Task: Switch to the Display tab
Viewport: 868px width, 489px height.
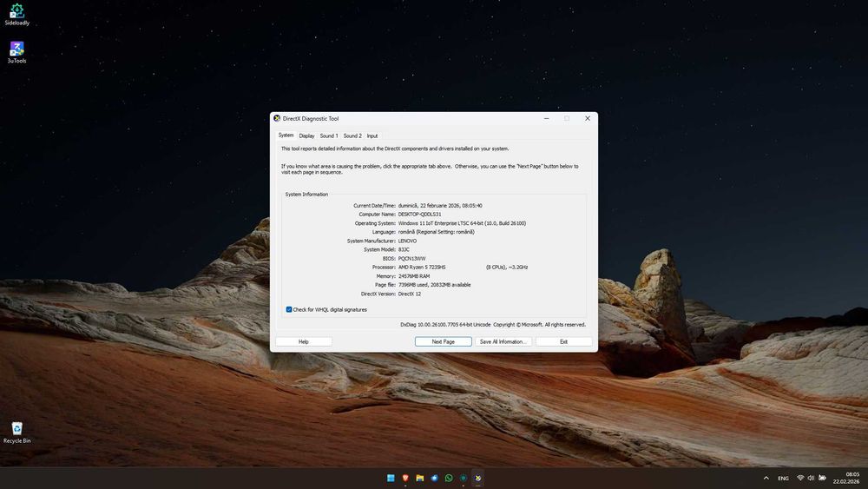Action: pyautogui.click(x=306, y=135)
